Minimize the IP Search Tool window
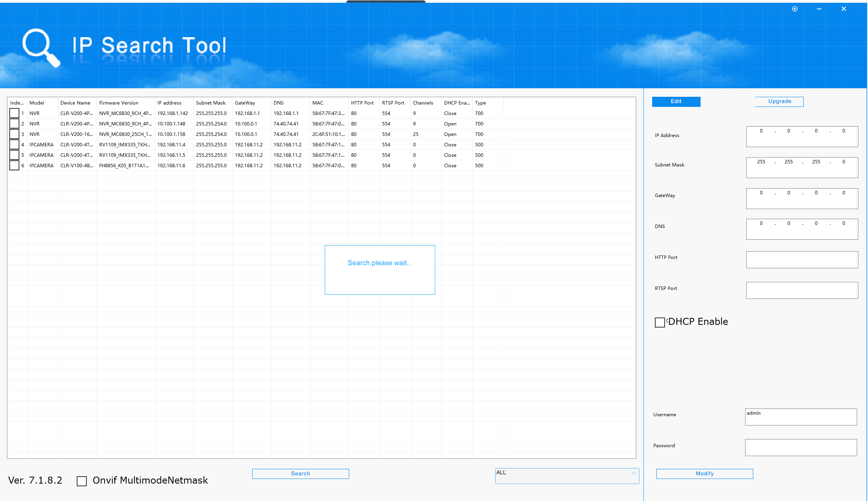Screen dimensions: 868x501 819,9
